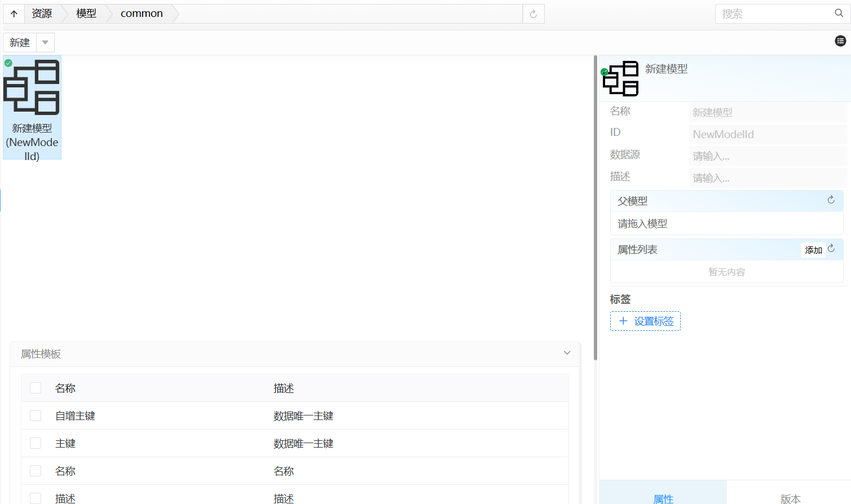Click the 新建模型 title in properties panel

(x=666, y=69)
